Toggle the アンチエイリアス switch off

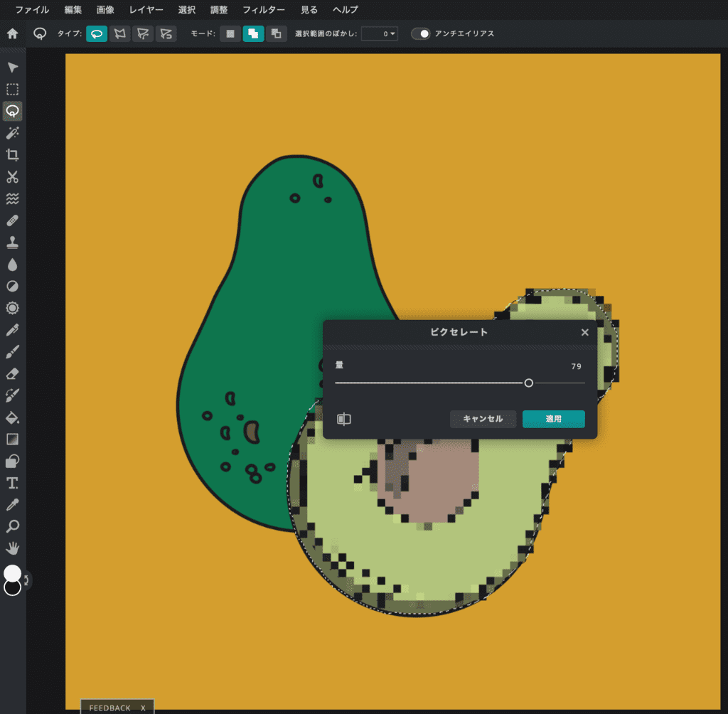tap(419, 33)
